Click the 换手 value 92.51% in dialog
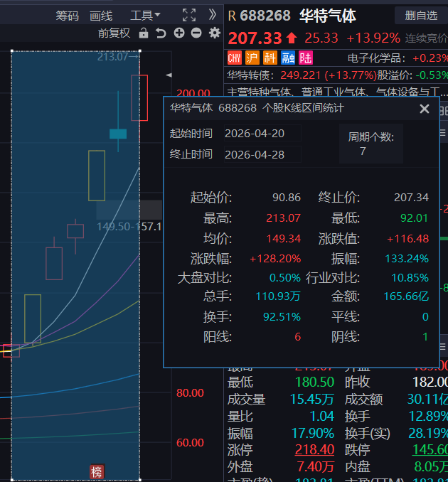Viewport: 448px width, 482px height. coord(282,316)
